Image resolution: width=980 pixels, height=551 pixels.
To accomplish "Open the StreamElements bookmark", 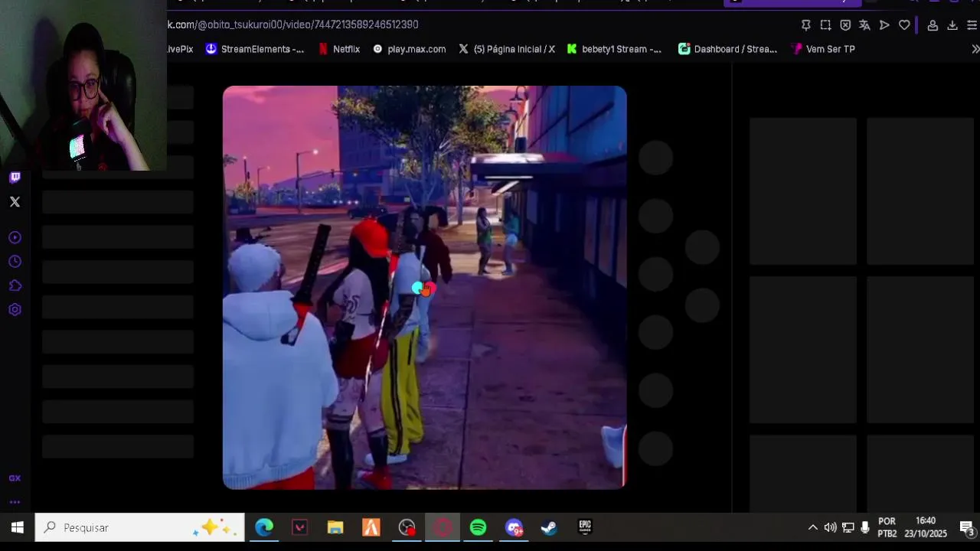I will pos(255,49).
